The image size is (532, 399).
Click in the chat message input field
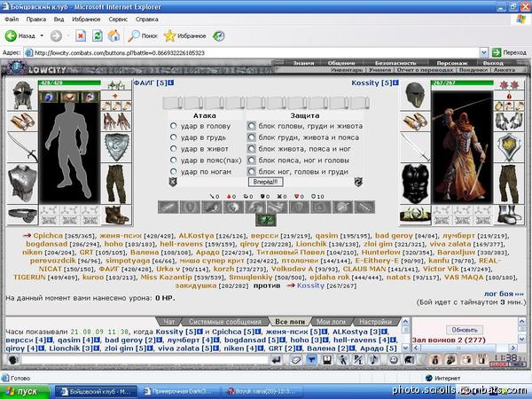pyautogui.click(x=145, y=359)
